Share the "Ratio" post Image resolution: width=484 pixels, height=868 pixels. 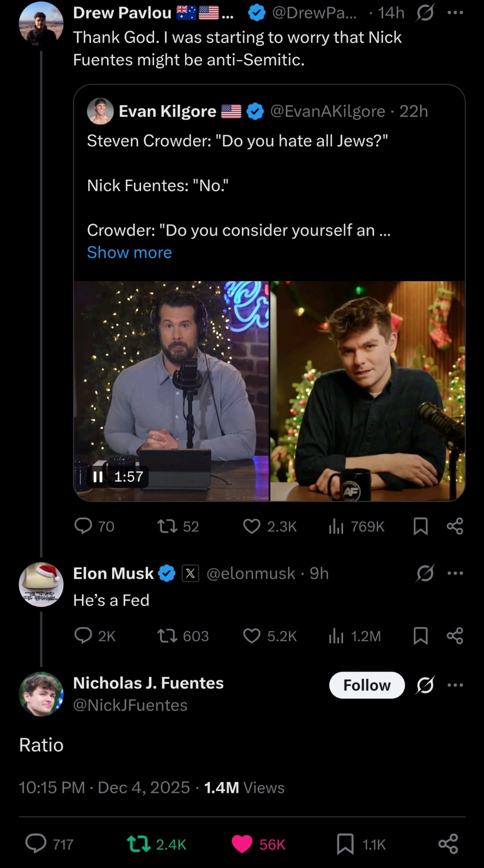448,844
